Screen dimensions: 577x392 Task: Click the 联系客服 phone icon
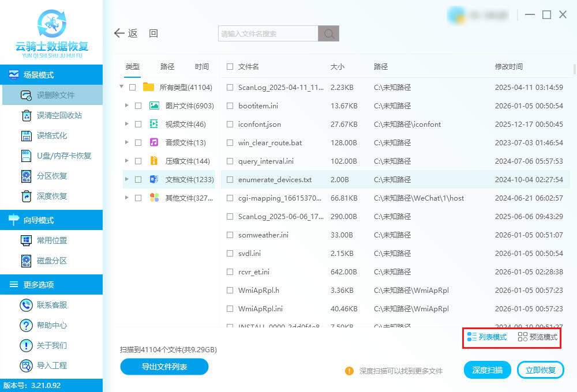[x=26, y=305]
